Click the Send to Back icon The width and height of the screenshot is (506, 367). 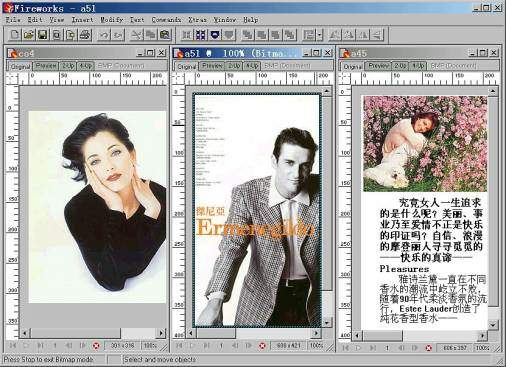tap(290, 34)
